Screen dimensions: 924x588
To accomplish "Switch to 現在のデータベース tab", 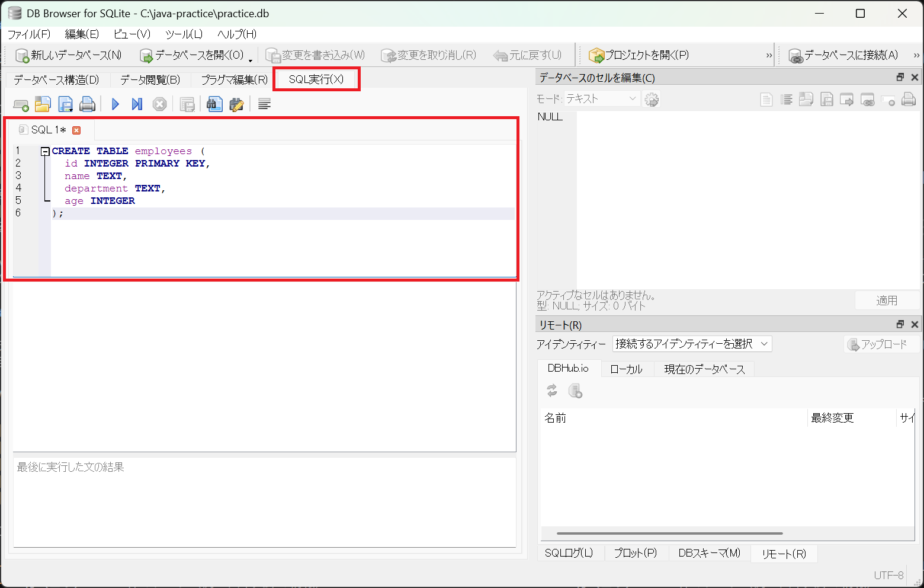I will coord(704,369).
